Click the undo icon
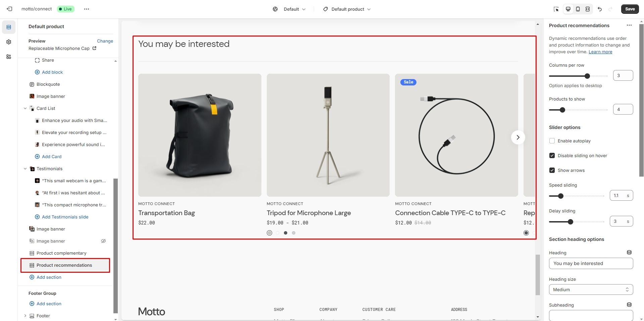Image resolution: width=644 pixels, height=321 pixels. (600, 9)
